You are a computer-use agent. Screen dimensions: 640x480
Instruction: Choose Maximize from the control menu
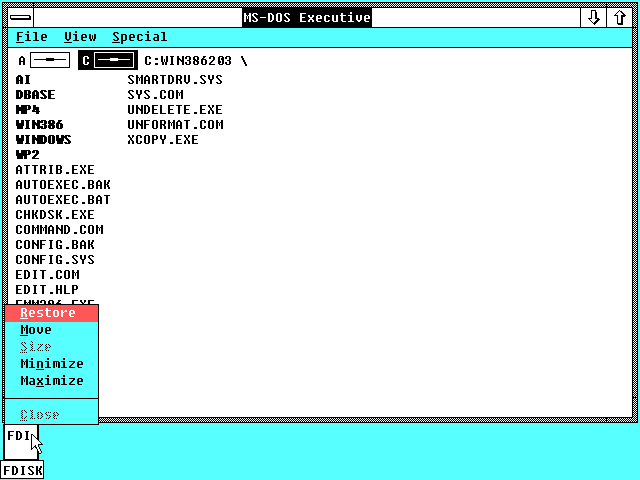[x=51, y=381]
